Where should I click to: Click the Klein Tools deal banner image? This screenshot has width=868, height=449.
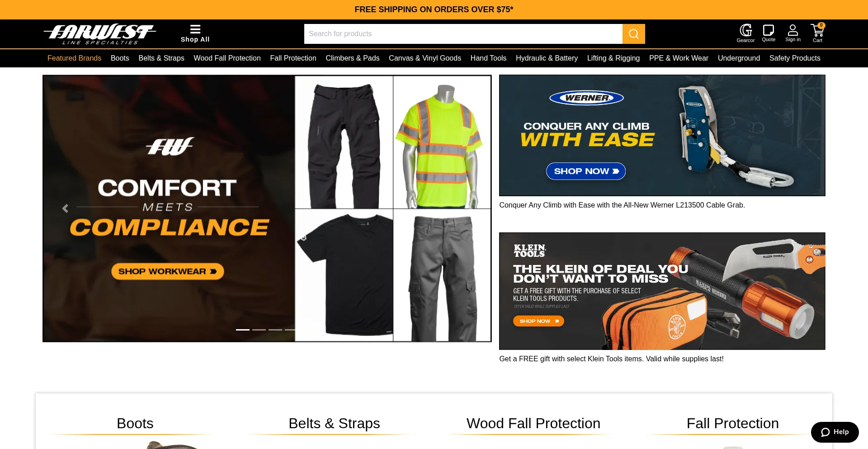click(662, 291)
